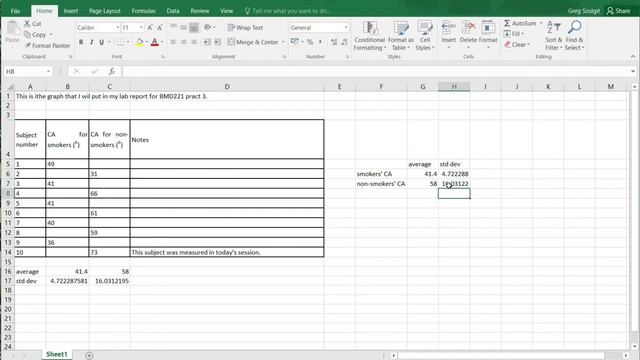Apply Middle Align to the cell

coord(183,27)
